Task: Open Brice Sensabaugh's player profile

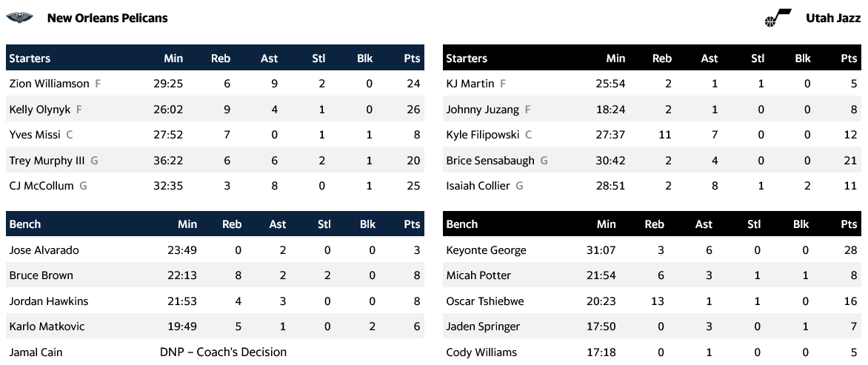Action: pos(490,161)
